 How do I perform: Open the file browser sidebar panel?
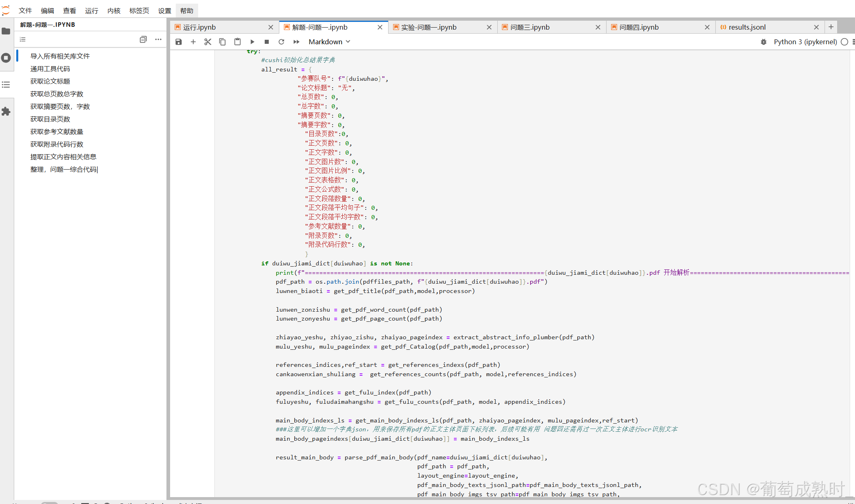(6, 31)
